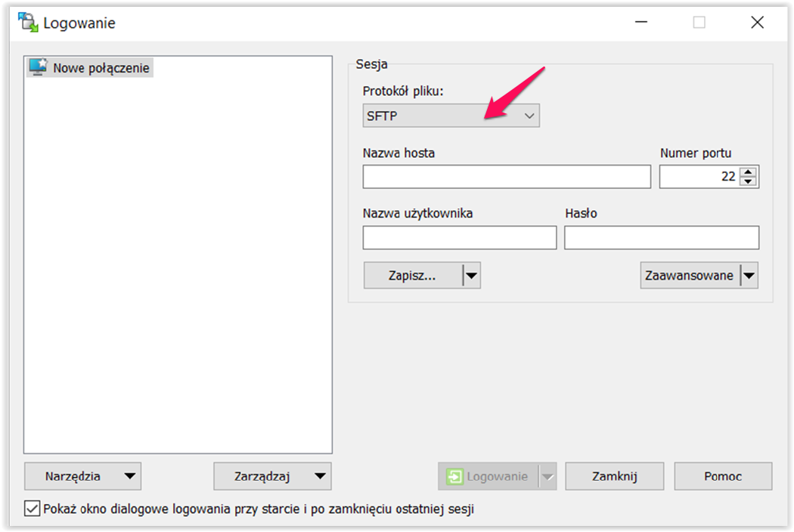Click inside the Hasło field

tap(662, 237)
